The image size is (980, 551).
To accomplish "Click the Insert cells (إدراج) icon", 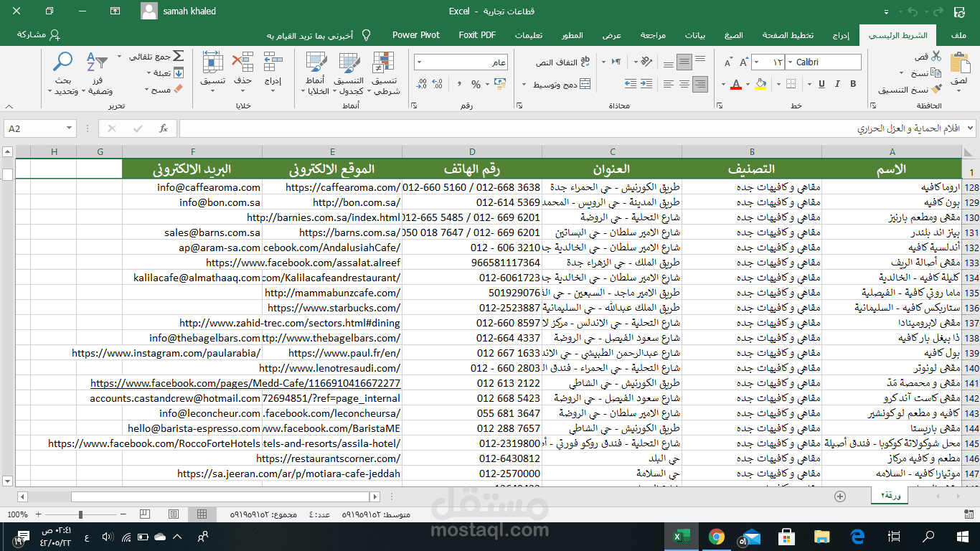I will click(273, 62).
